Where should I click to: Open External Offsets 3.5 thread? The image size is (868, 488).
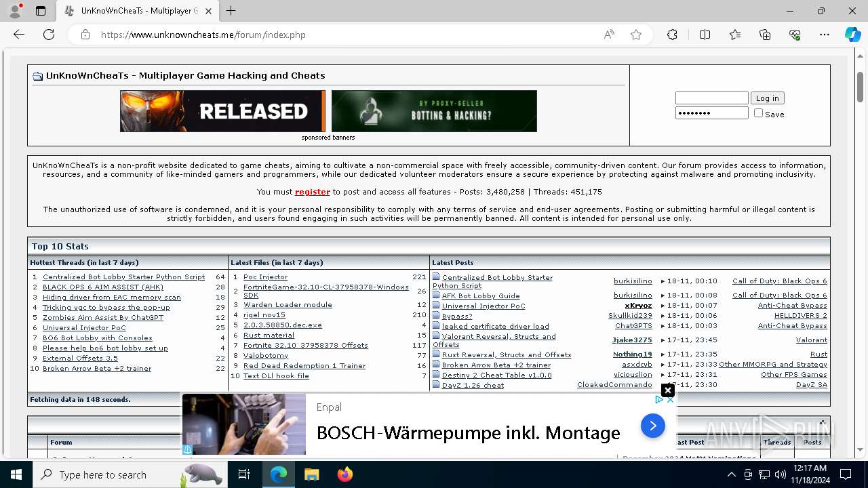(80, 358)
